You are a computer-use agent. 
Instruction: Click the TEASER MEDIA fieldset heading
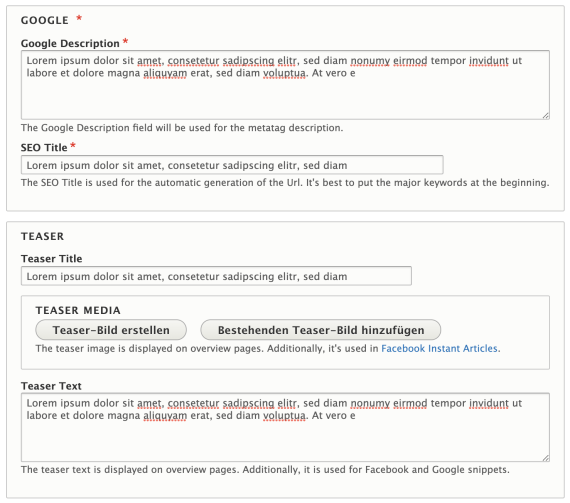tap(78, 310)
